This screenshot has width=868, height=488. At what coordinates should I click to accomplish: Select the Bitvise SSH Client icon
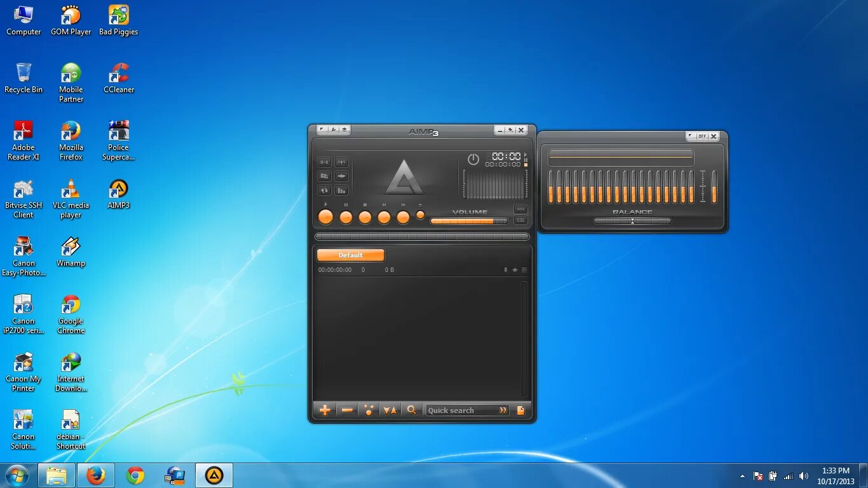click(24, 198)
